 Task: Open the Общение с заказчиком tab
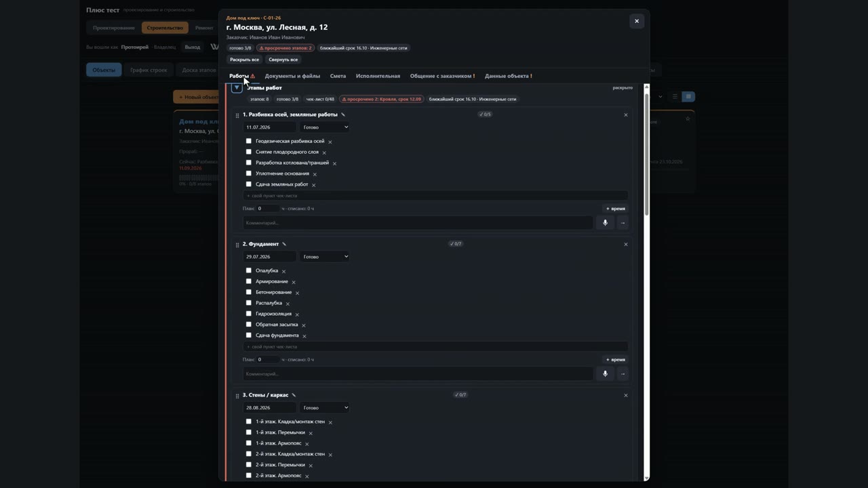pyautogui.click(x=442, y=76)
